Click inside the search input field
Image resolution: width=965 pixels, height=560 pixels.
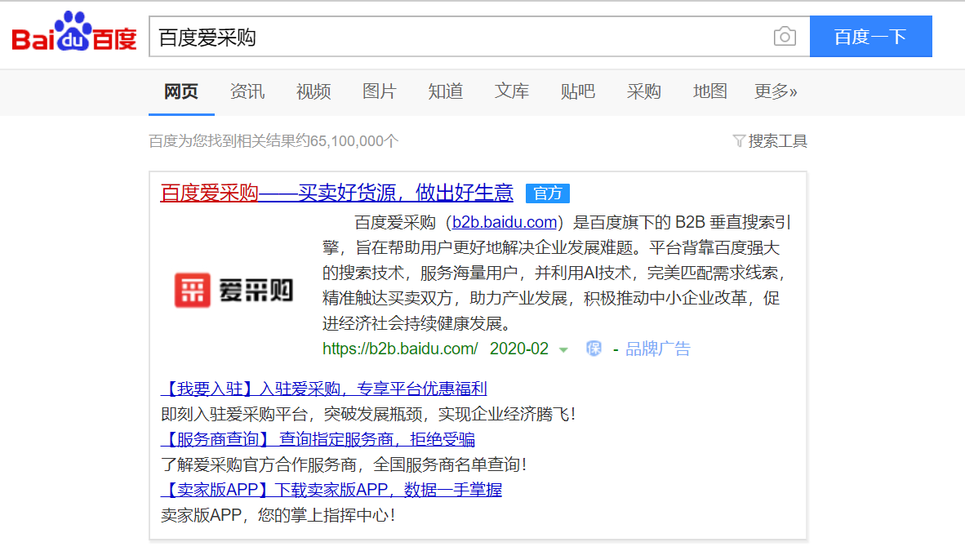(457, 38)
